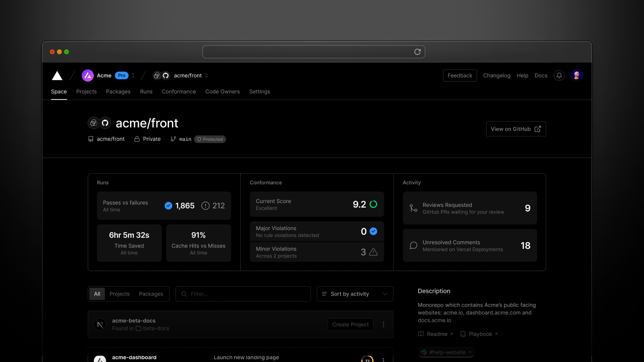Viewport: 644px width, 362px height.
Task: Open the Playbook link
Action: tap(479, 334)
